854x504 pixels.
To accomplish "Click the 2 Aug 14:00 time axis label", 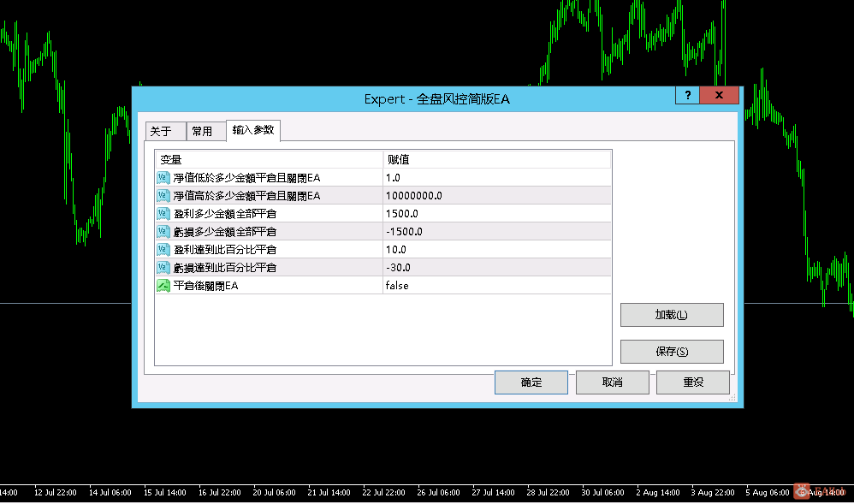I will click(658, 493).
